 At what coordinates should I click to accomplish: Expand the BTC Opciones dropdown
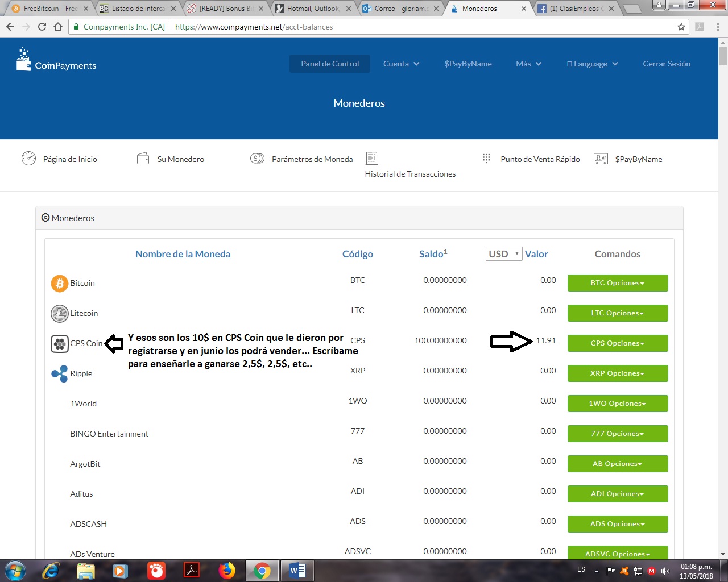618,283
